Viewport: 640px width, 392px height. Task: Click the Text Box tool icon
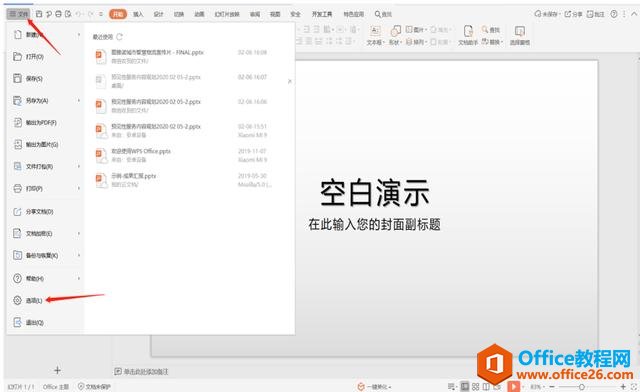(x=375, y=31)
